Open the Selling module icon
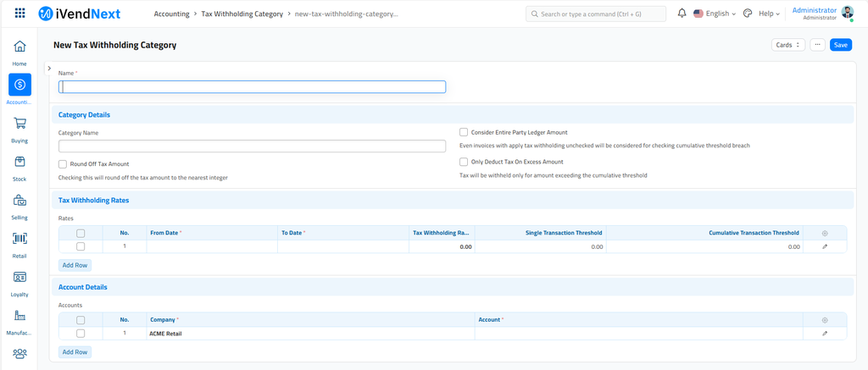 [x=19, y=201]
